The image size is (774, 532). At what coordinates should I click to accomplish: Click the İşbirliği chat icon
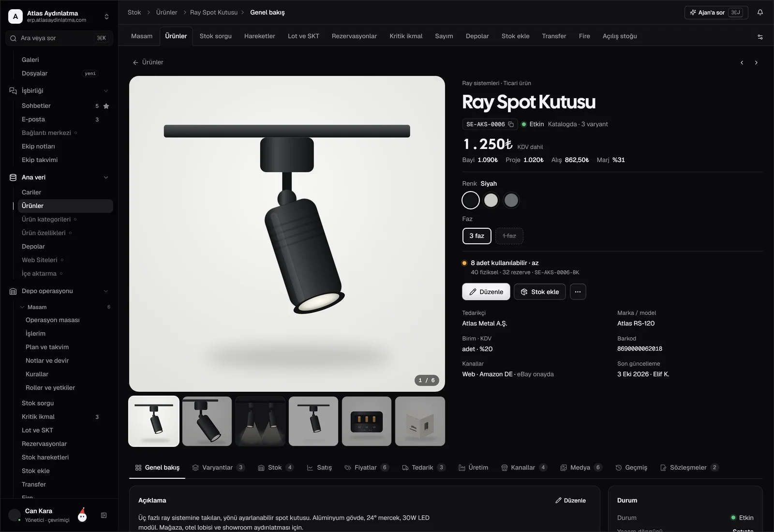(x=13, y=91)
